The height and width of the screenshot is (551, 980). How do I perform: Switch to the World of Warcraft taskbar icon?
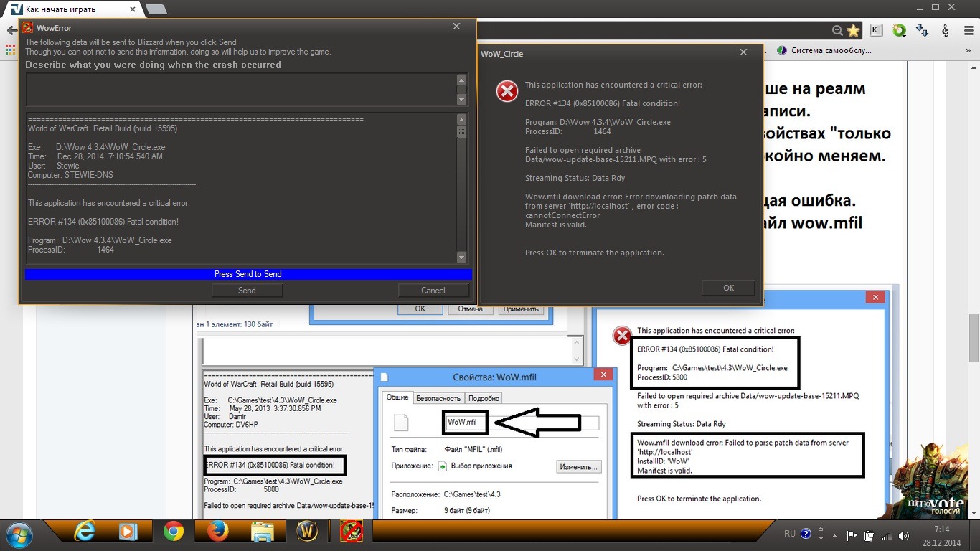(307, 532)
